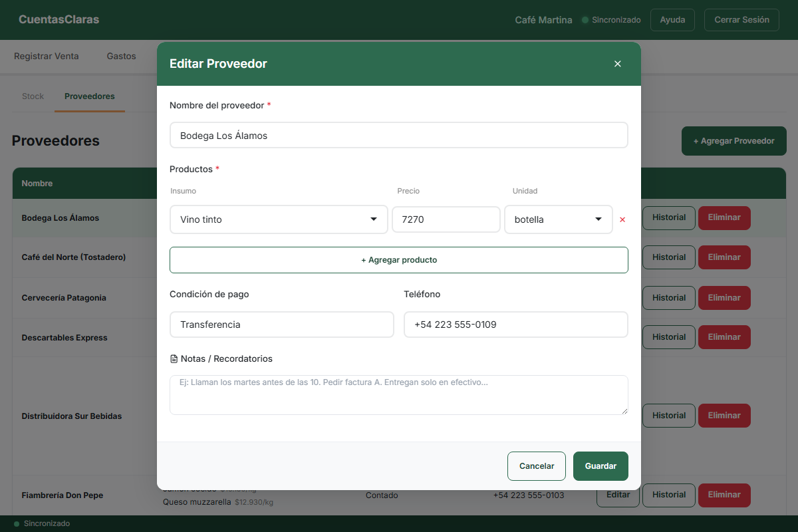Edit the Precio field with 7270

click(446, 219)
